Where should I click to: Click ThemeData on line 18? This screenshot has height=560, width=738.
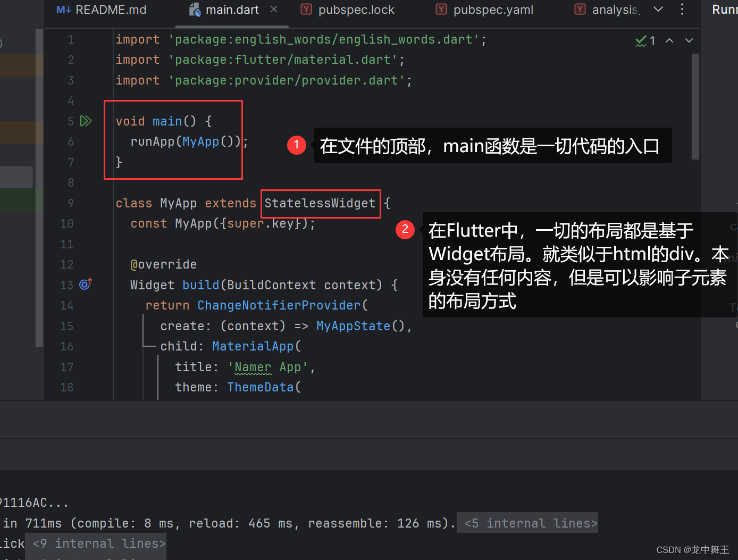pos(261,387)
